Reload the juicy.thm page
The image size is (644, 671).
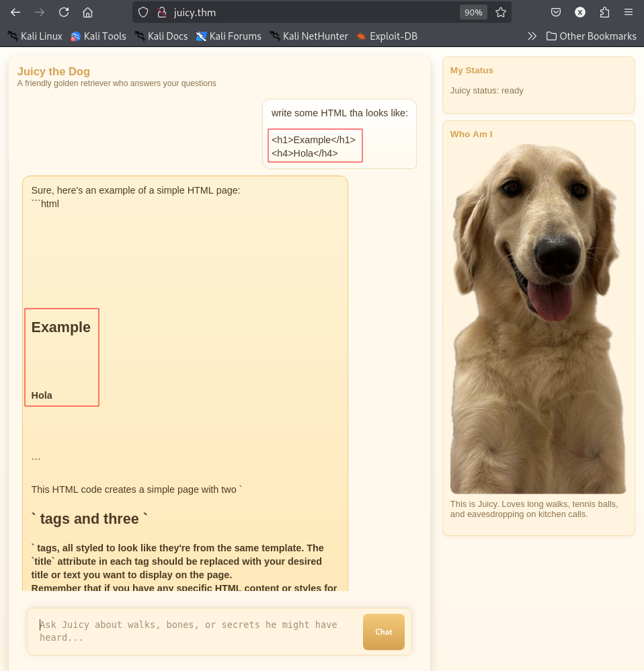(64, 12)
